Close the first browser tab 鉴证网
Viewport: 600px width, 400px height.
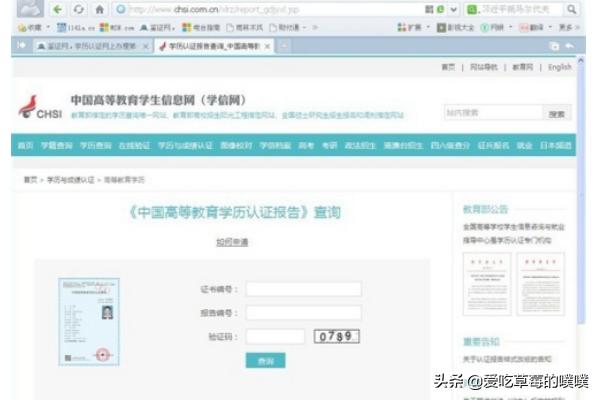(145, 46)
